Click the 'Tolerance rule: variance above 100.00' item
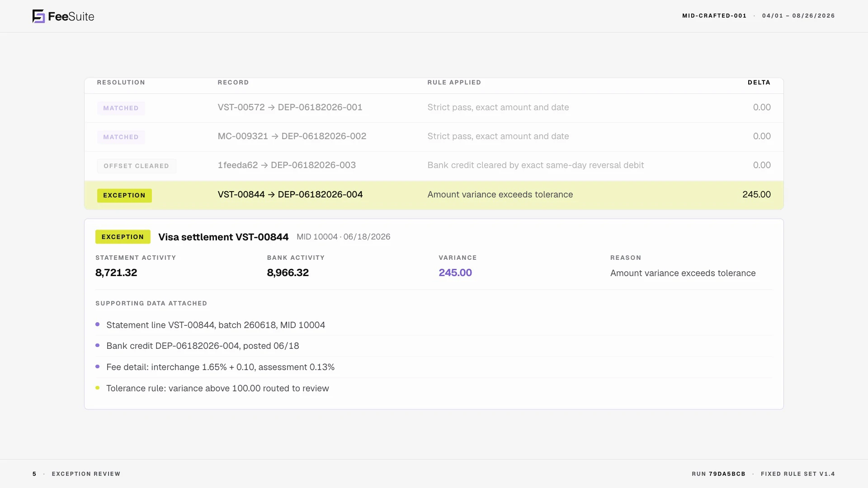The height and width of the screenshot is (488, 868). tap(217, 389)
